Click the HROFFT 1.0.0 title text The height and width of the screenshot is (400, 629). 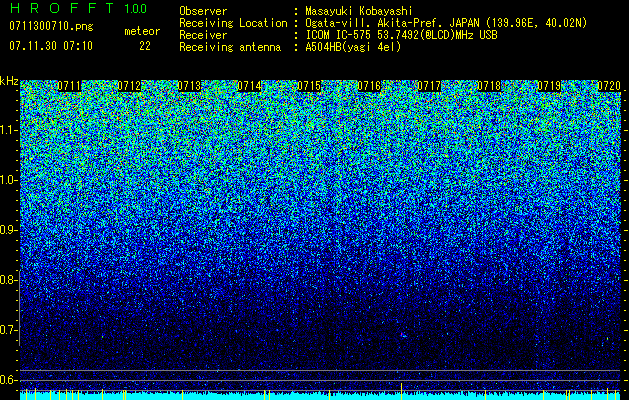click(78, 8)
